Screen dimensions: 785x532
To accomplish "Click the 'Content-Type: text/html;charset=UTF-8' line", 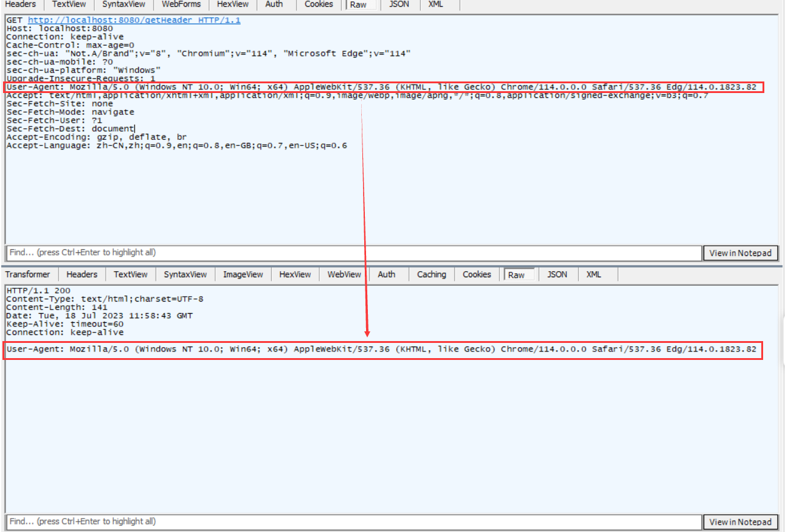I will point(105,299).
